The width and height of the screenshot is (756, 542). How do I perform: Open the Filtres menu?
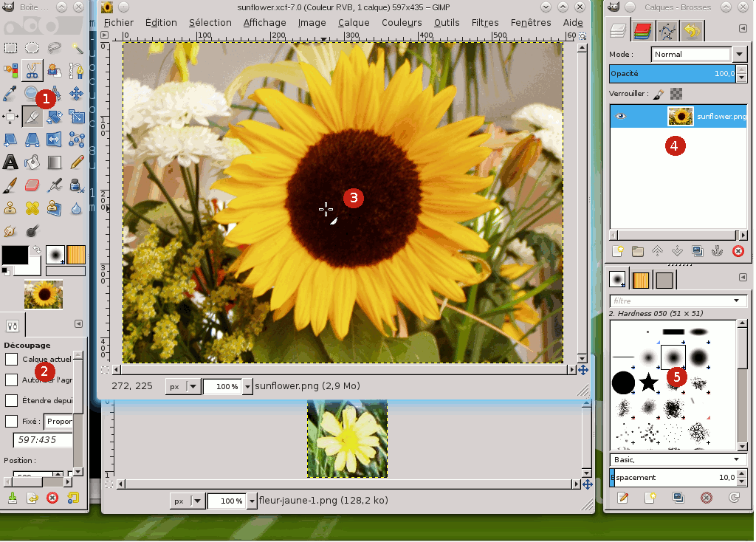point(484,22)
